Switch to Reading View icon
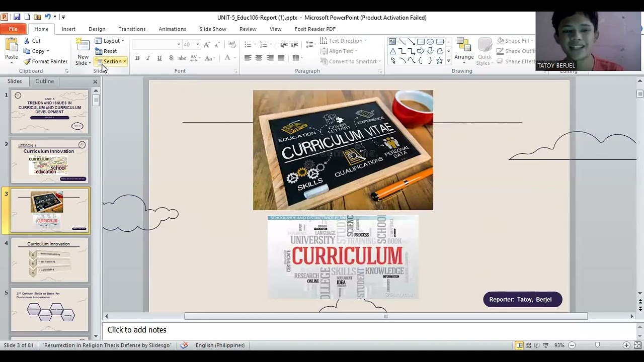 [x=537, y=345]
